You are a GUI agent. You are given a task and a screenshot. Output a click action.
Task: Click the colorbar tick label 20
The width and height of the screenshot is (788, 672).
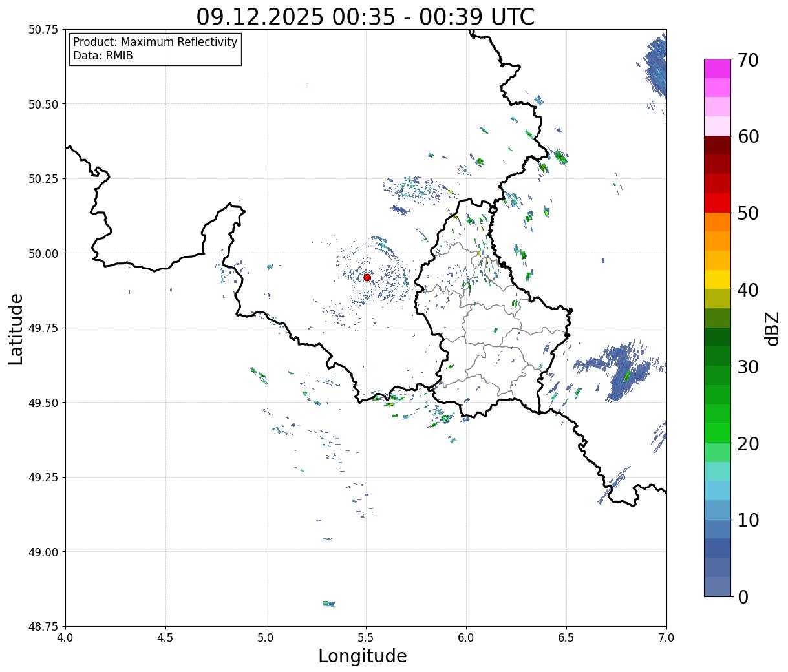[x=748, y=444]
